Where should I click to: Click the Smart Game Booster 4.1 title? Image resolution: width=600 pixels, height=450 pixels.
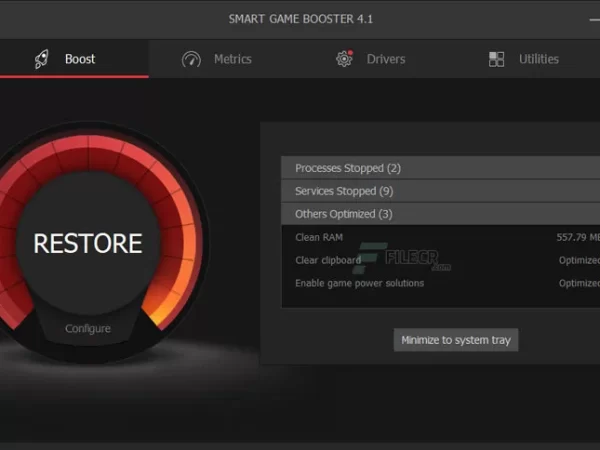(x=300, y=19)
